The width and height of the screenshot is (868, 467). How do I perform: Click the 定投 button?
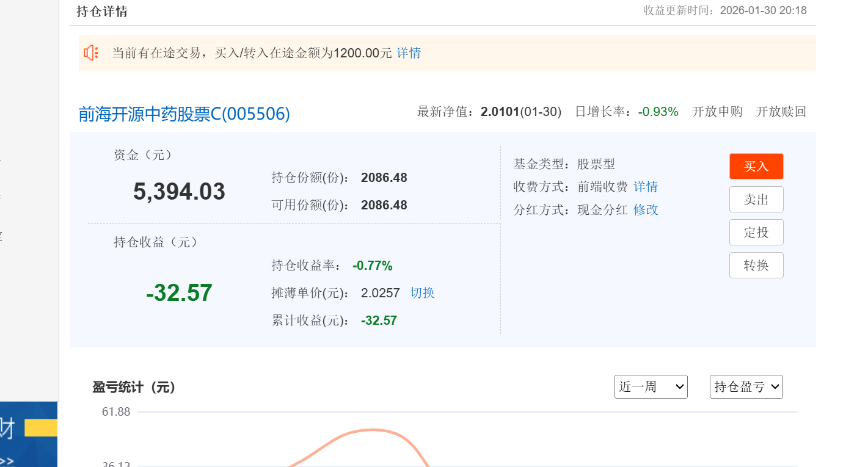[756, 232]
